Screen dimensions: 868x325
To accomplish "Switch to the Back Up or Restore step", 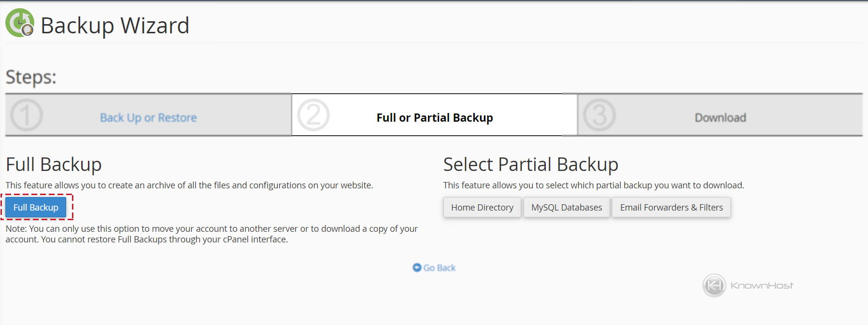I will point(148,117).
